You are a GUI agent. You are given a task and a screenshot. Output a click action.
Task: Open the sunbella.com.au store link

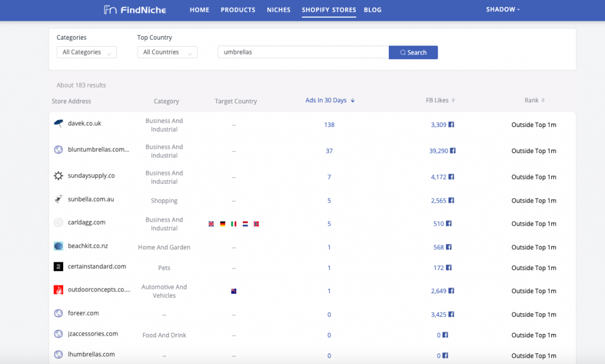(x=91, y=199)
